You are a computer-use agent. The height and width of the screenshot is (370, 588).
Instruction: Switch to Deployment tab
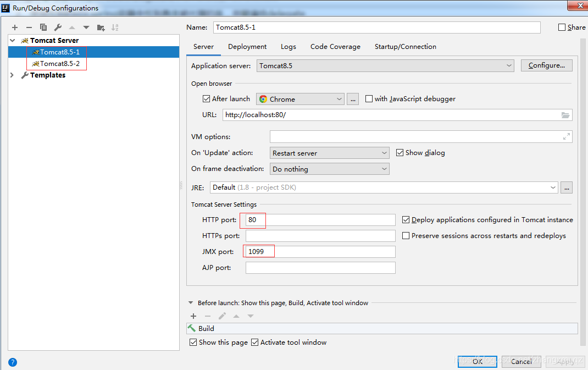click(247, 47)
